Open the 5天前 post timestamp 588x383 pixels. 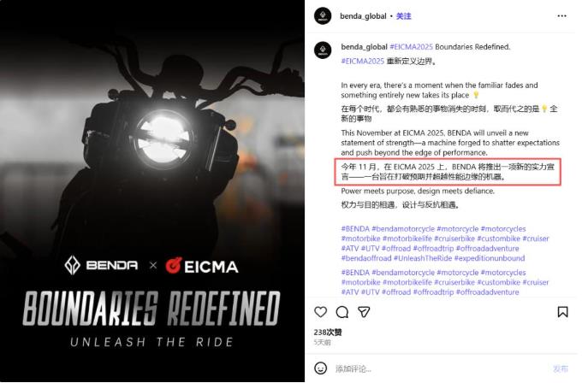pos(322,342)
